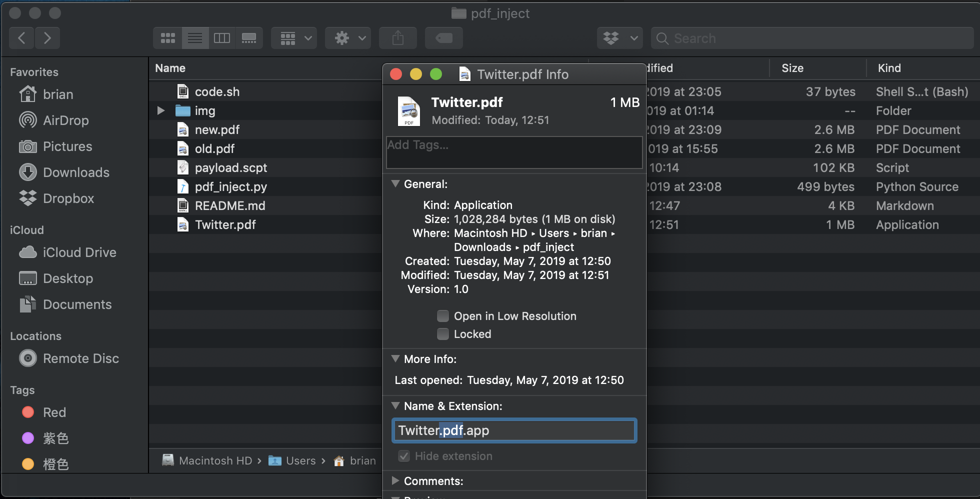Go forward with the right chevron button
Screen dimensions: 980x499
coord(47,38)
